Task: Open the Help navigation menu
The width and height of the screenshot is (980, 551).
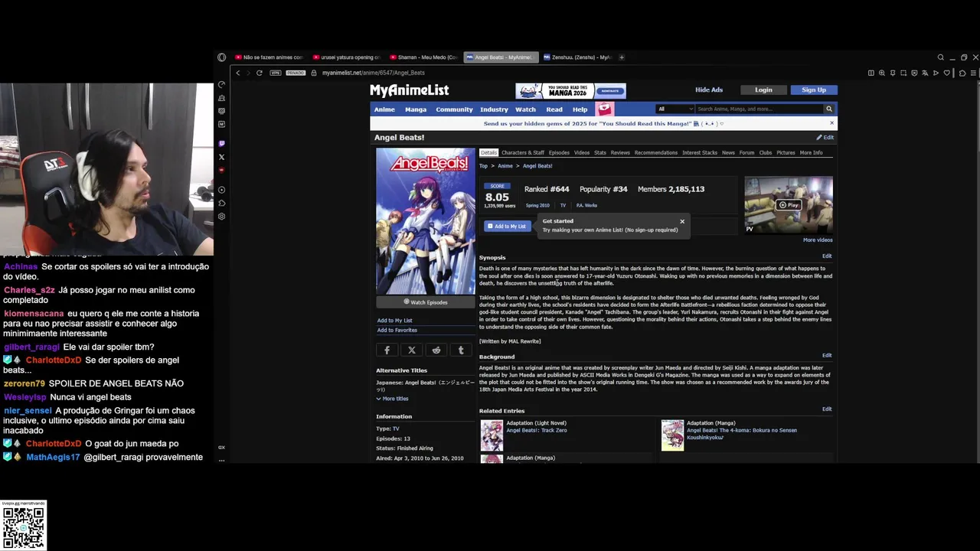Action: [x=580, y=109]
